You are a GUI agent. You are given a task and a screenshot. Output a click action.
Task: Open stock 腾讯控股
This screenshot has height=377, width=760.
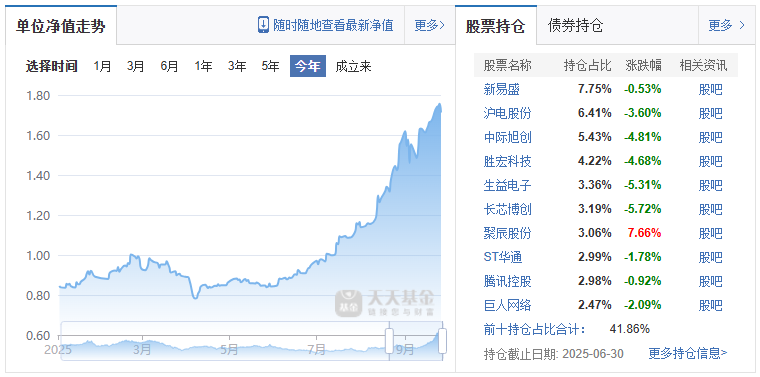click(x=507, y=281)
